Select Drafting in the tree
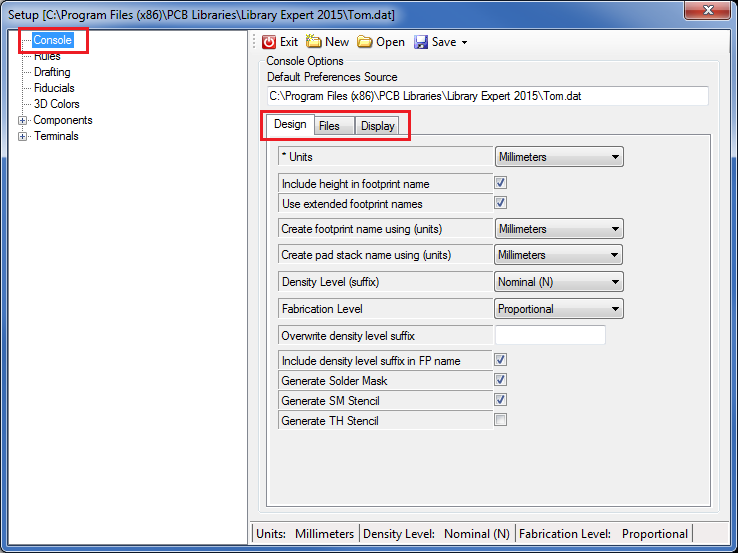Image resolution: width=738 pixels, height=553 pixels. coord(52,72)
